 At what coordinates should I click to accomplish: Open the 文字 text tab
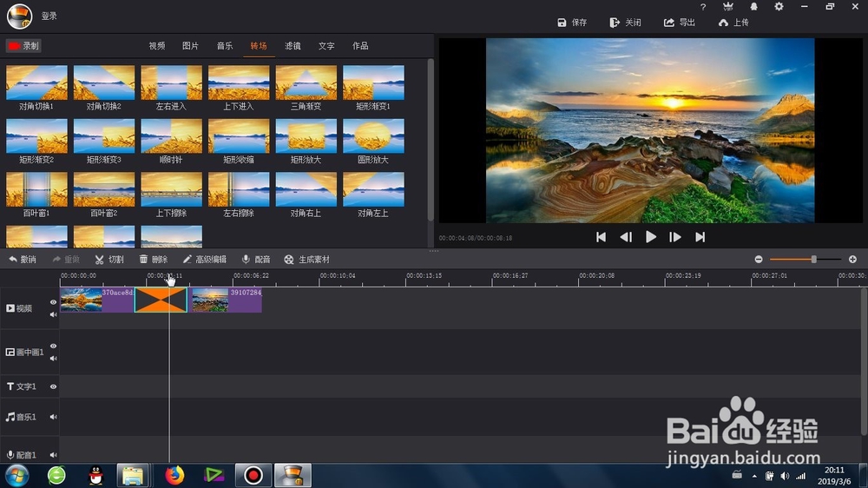[x=326, y=46]
